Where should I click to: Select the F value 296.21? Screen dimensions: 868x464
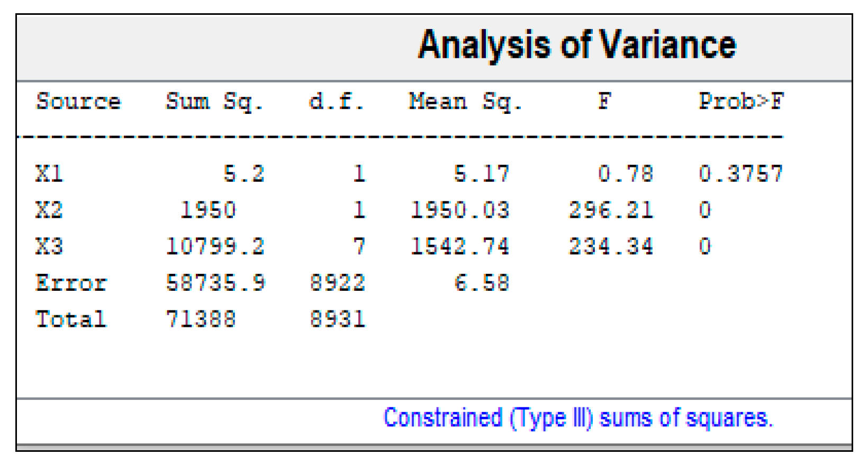(x=611, y=210)
